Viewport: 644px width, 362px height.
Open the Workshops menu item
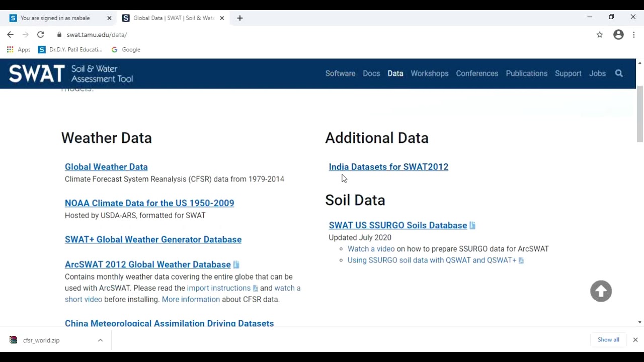tap(429, 73)
